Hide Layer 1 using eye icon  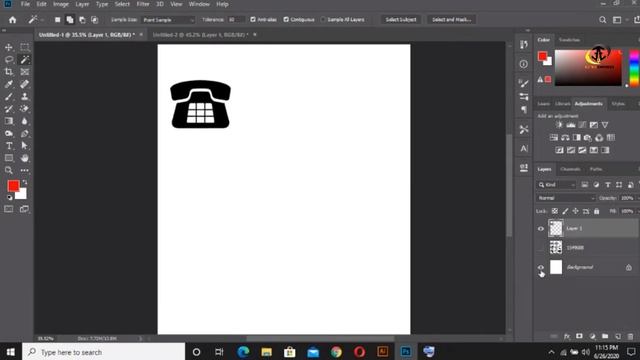click(x=541, y=229)
